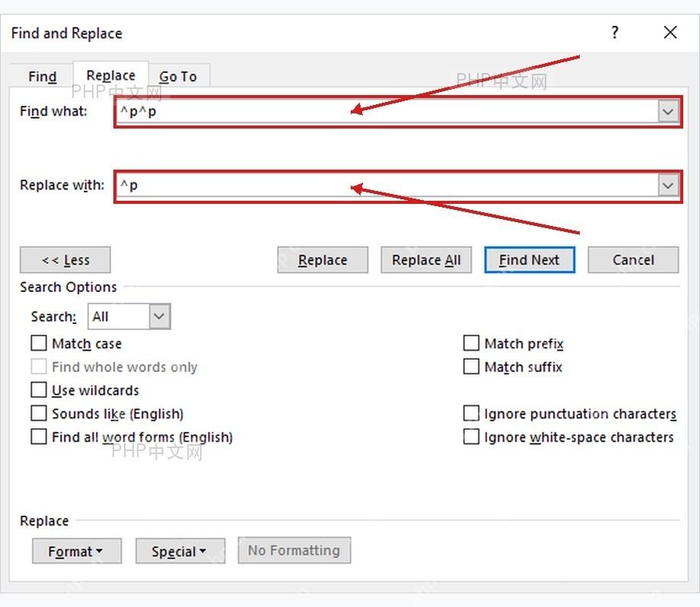Open the Go To tab

tap(178, 77)
